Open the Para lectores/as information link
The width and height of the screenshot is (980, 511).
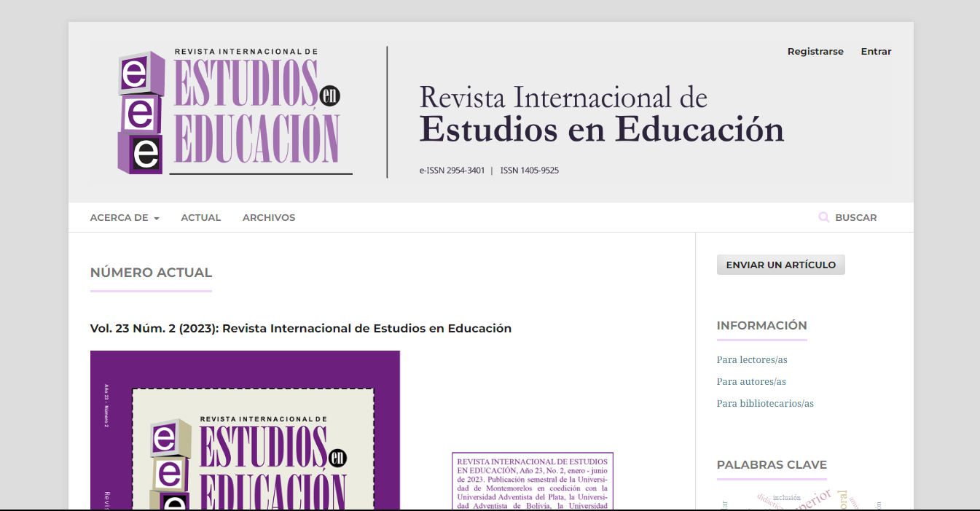click(x=752, y=359)
